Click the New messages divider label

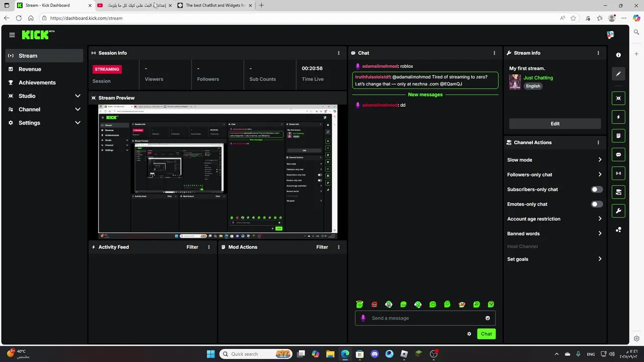point(425,95)
